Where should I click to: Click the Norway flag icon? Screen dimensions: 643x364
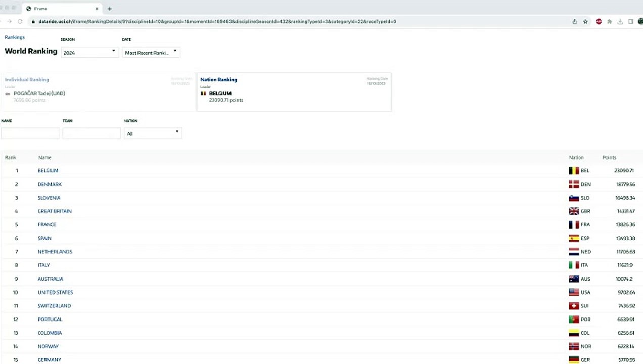coord(574,346)
